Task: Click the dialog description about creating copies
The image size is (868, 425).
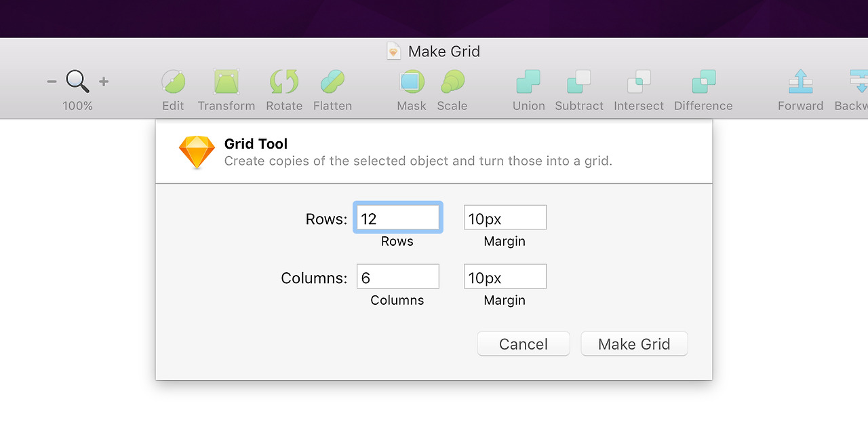Action: tap(418, 162)
